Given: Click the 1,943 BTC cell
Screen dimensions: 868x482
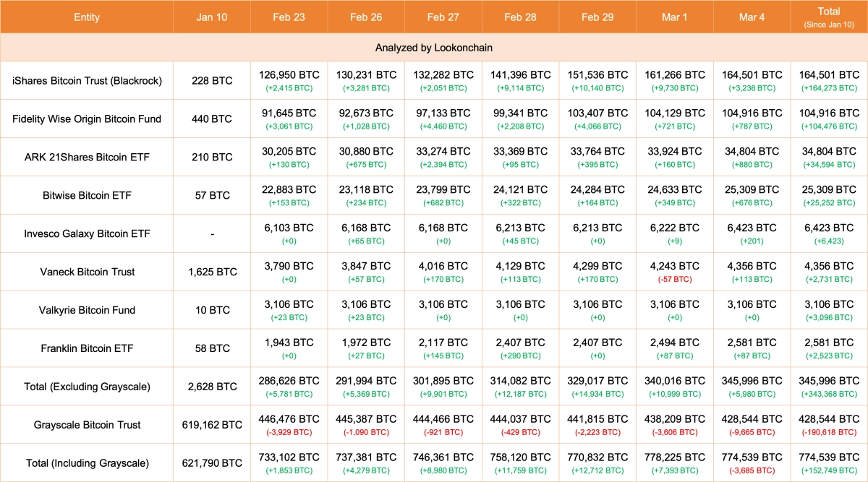Looking at the screenshot, I should tap(289, 348).
